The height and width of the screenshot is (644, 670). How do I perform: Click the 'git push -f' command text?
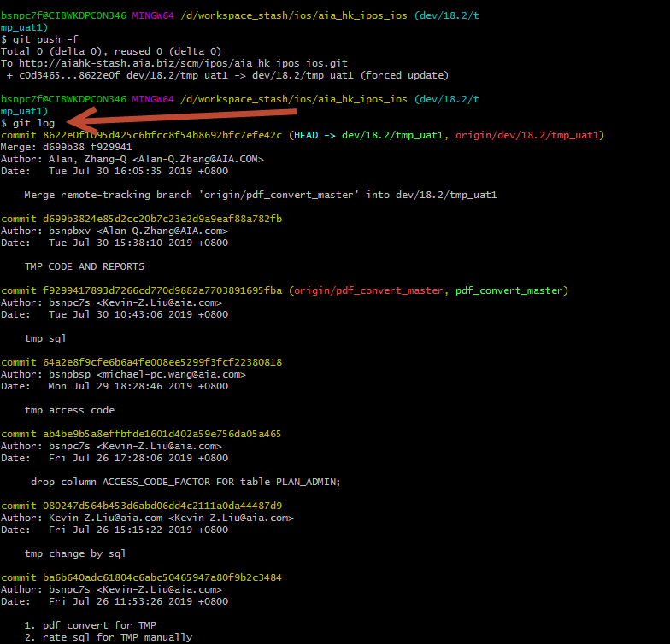point(45,39)
